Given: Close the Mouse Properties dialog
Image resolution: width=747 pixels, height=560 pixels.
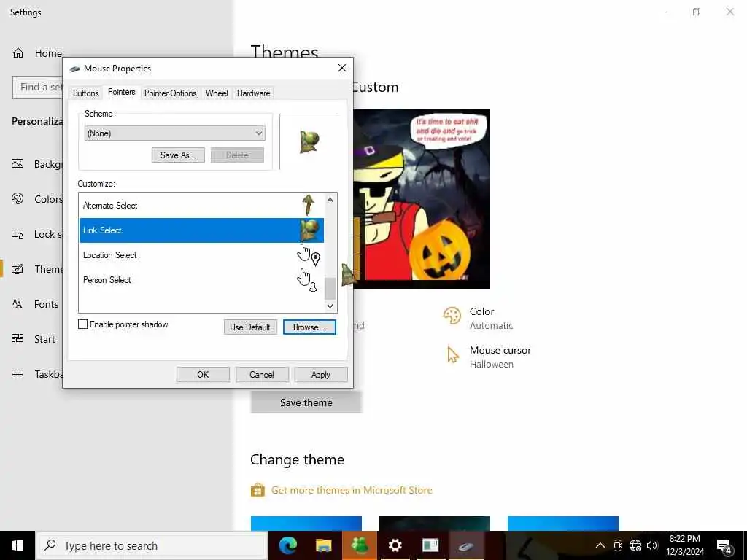Looking at the screenshot, I should (342, 68).
